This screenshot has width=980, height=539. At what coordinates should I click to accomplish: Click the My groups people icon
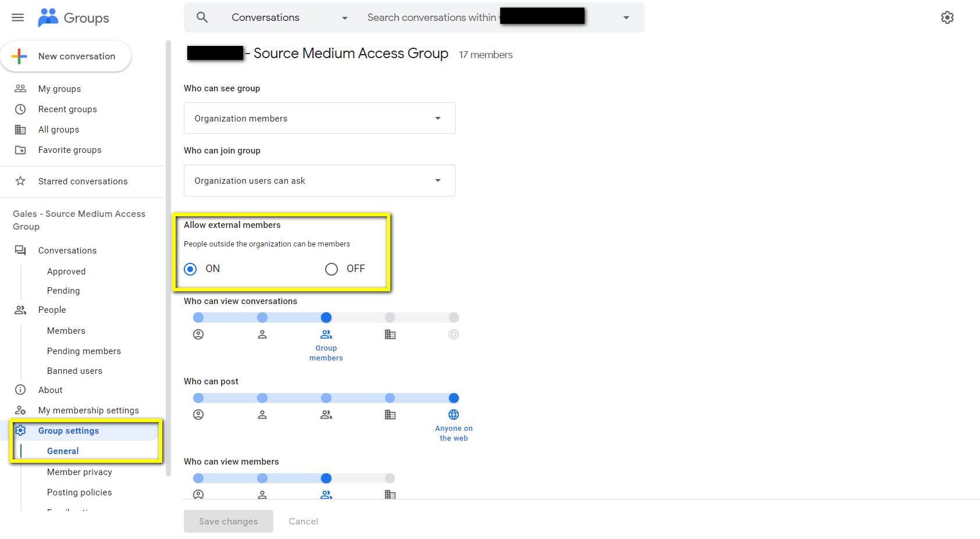coord(20,88)
